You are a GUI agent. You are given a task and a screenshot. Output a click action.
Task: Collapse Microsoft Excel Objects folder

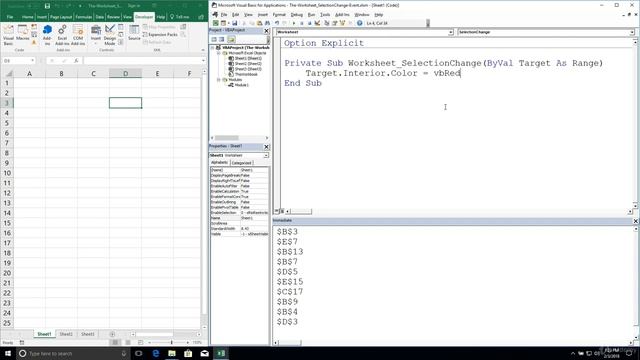click(x=219, y=53)
